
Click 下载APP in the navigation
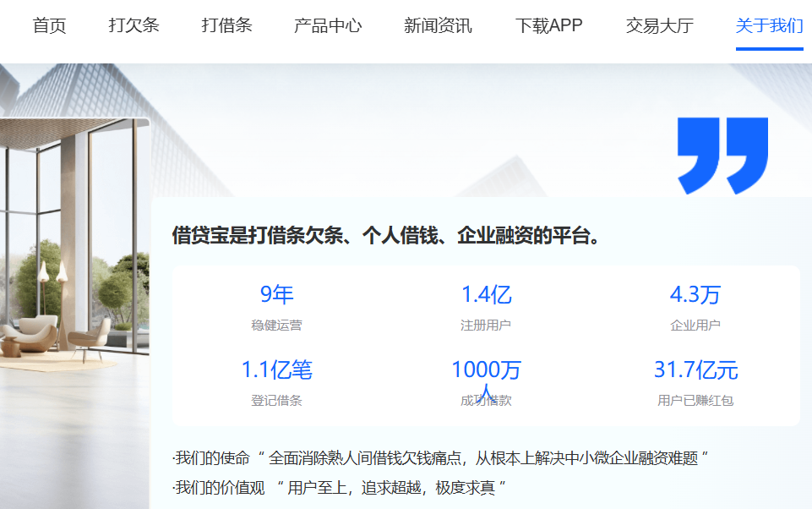(549, 25)
